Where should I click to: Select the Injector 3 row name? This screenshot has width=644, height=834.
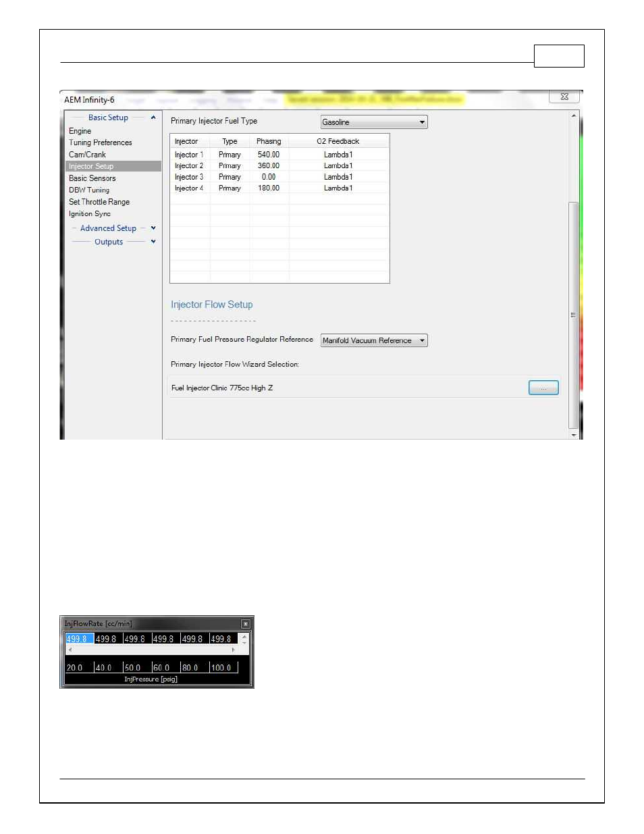(189, 177)
